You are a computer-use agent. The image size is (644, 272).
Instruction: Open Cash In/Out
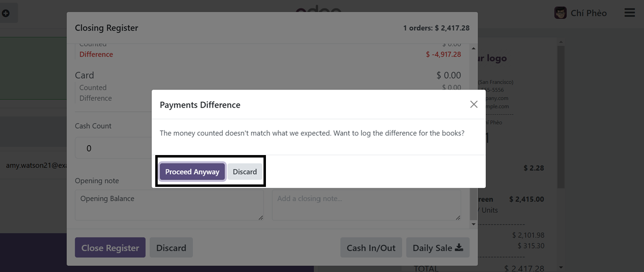[371, 248]
